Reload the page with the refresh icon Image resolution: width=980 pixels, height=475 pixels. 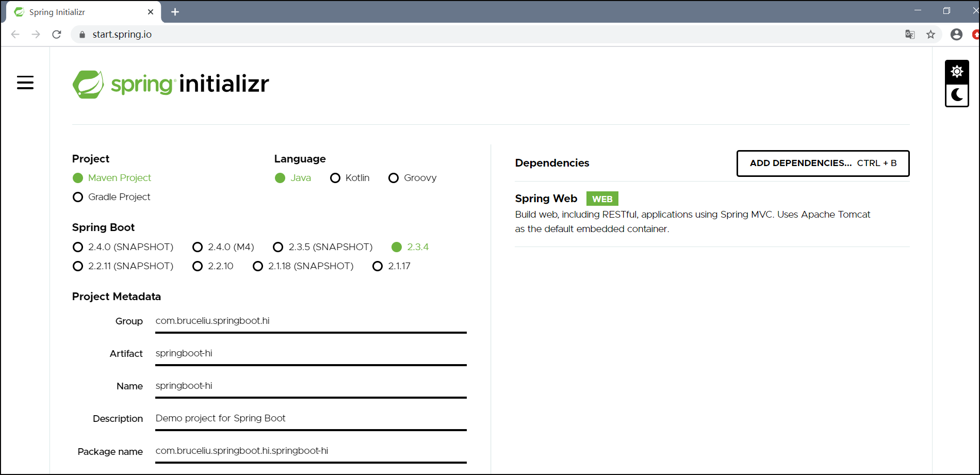(x=57, y=35)
